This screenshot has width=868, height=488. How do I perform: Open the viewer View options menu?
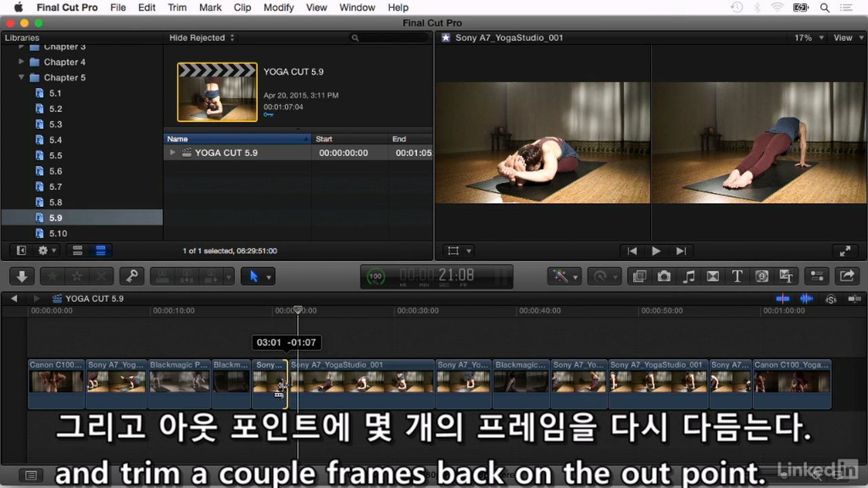point(847,38)
